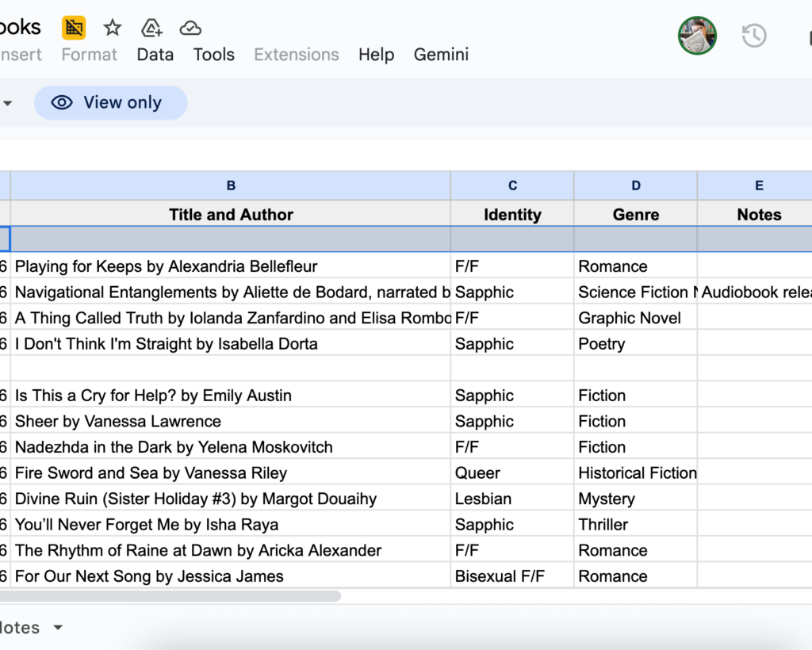Open the Move-to-folder icon
The image size is (812, 650).
click(151, 27)
